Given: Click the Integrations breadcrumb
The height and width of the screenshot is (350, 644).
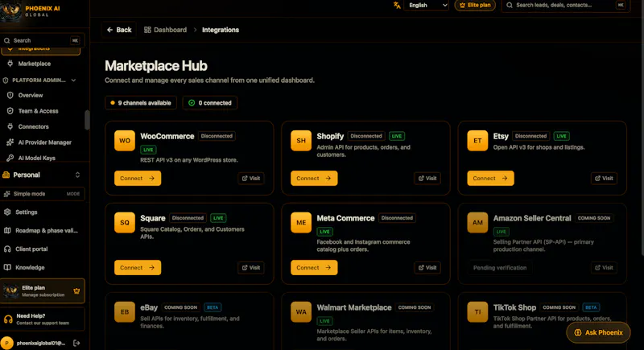Looking at the screenshot, I should (221, 30).
